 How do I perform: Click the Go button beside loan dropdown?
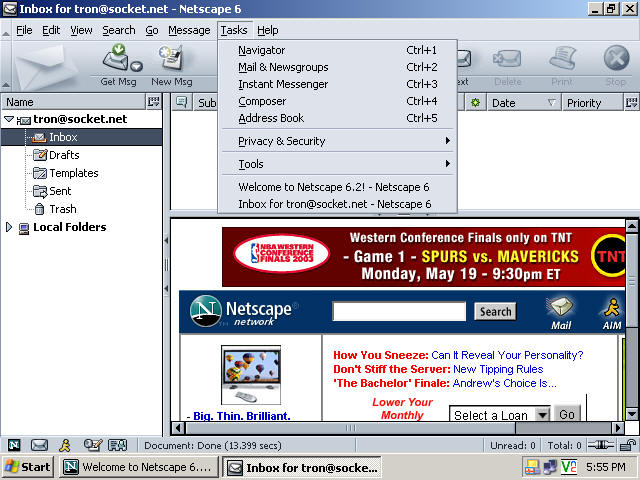point(567,415)
